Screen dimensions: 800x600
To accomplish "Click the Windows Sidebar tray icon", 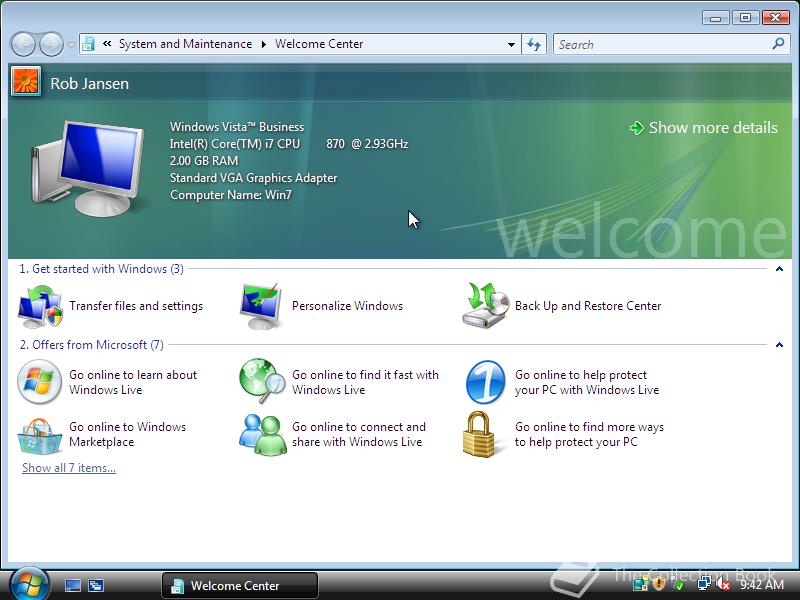I will pos(641,583).
